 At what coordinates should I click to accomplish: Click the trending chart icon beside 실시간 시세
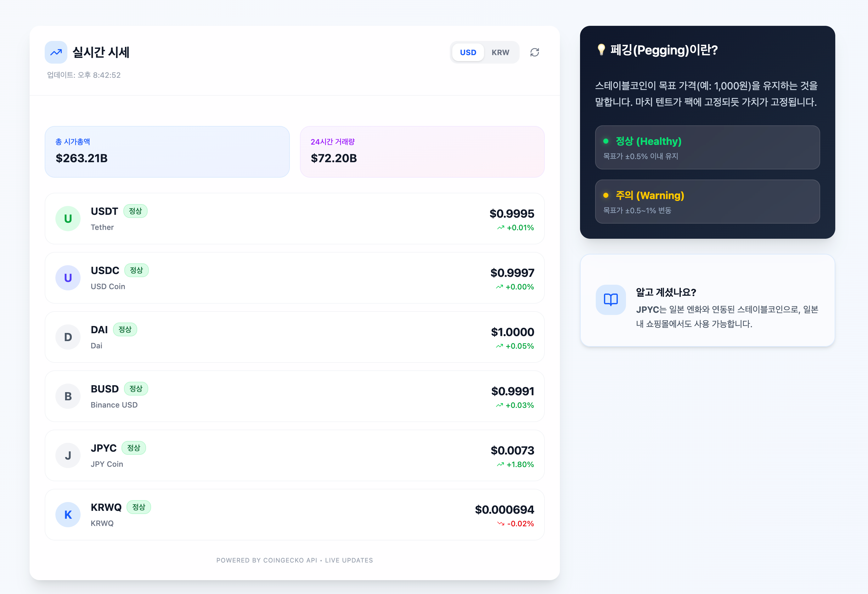click(56, 52)
